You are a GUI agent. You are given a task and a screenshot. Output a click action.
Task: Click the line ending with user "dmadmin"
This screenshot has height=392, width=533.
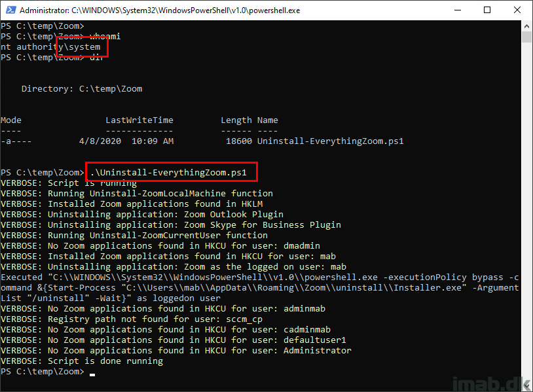coord(160,246)
